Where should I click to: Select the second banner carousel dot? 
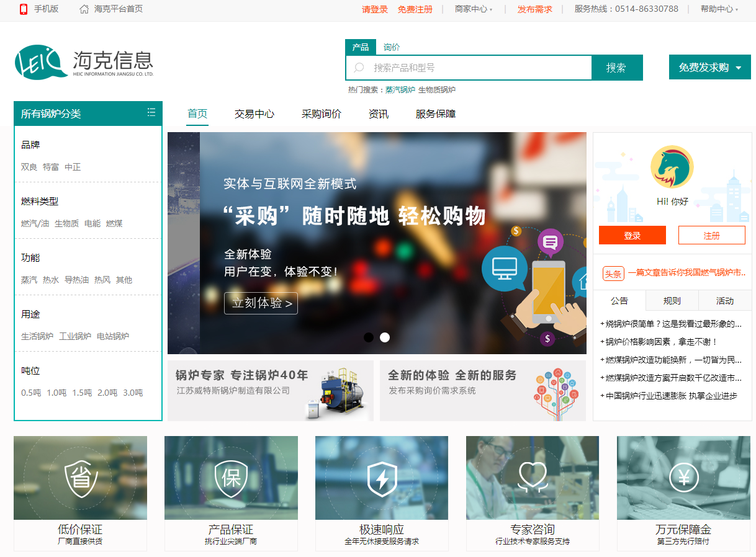pyautogui.click(x=385, y=337)
